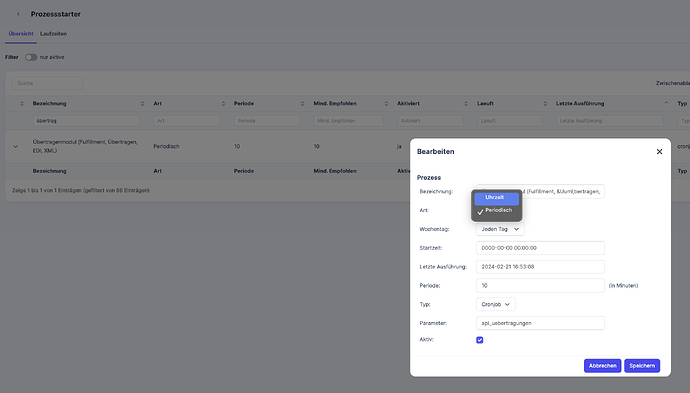Click the Suche search field

pyautogui.click(x=47, y=83)
